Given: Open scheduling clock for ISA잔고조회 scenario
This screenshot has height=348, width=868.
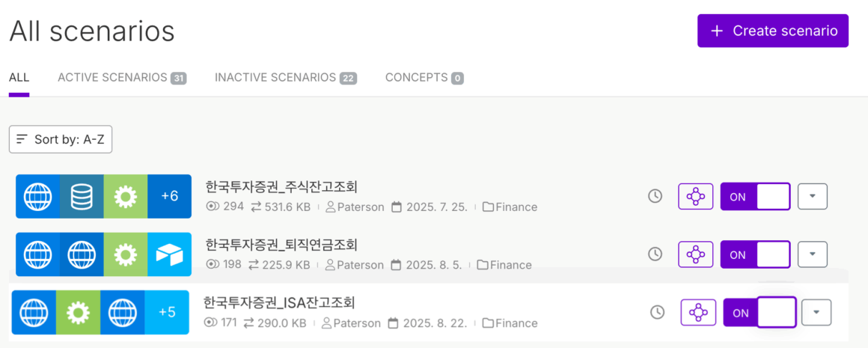Looking at the screenshot, I should [657, 312].
